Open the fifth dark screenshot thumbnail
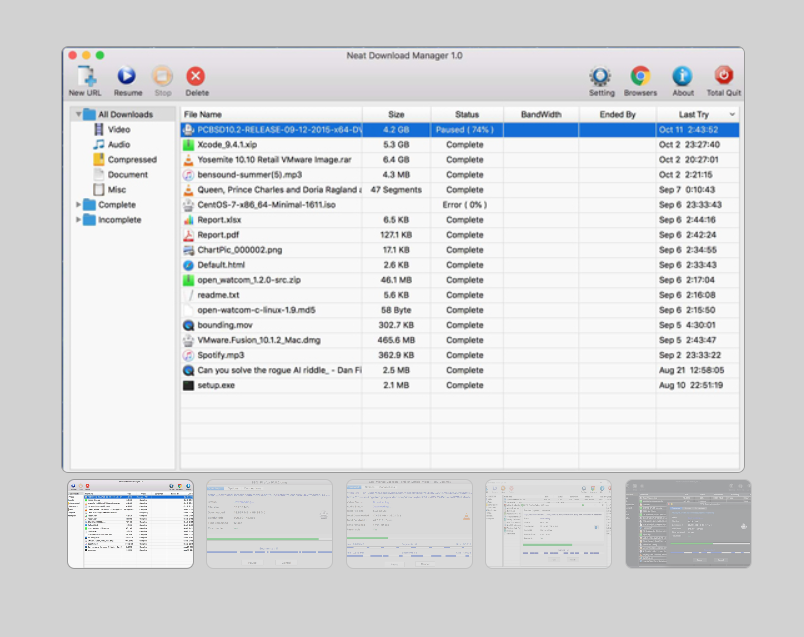This screenshot has height=637, width=804. 688,524
